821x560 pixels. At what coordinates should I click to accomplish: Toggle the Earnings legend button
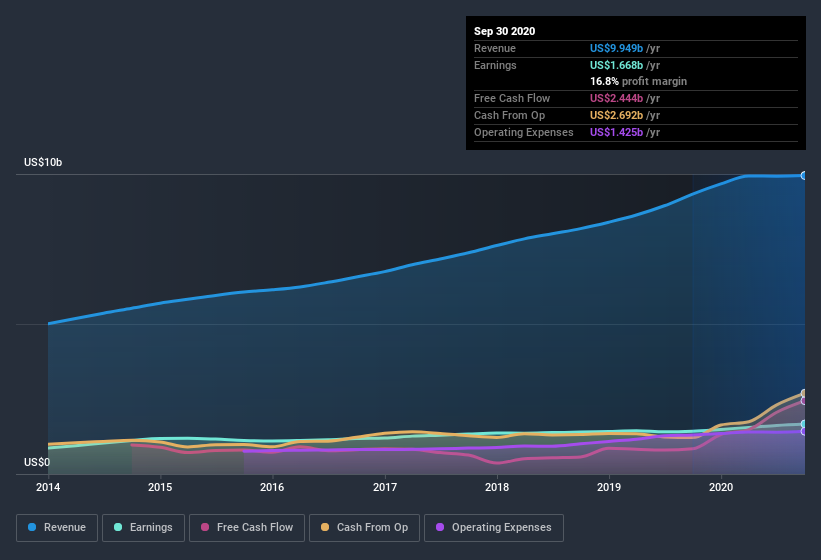coord(143,528)
